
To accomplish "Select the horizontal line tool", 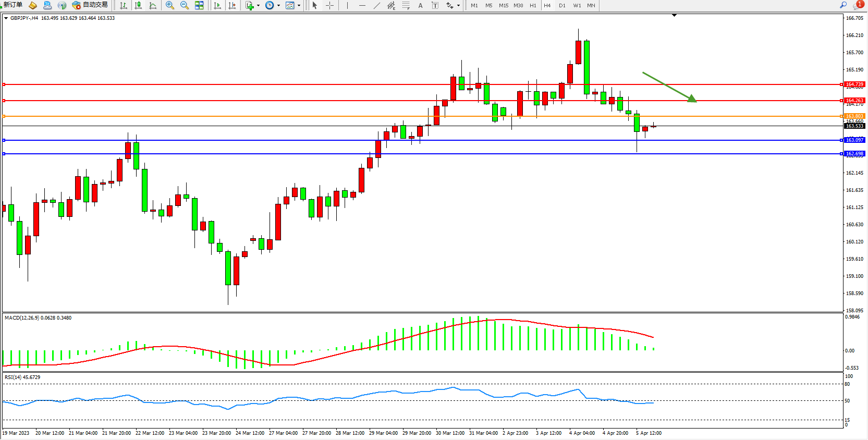I will 362,5.
